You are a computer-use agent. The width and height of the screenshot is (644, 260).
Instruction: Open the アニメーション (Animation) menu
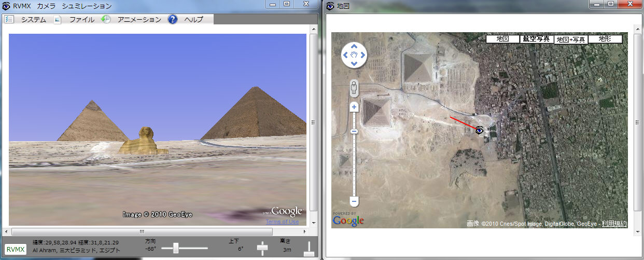click(x=139, y=20)
